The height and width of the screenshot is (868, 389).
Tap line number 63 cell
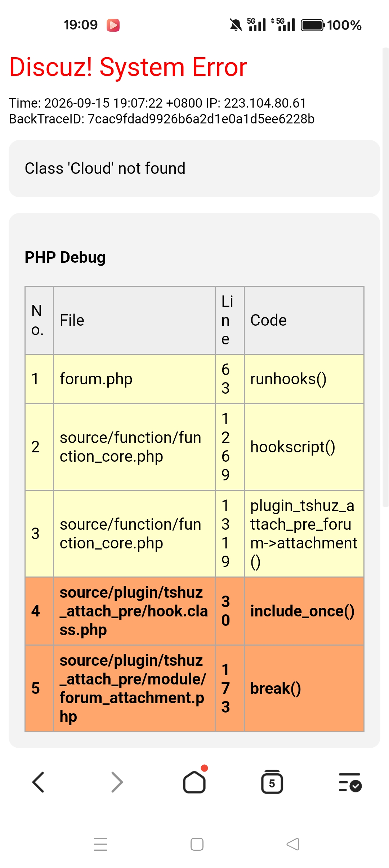pos(230,379)
